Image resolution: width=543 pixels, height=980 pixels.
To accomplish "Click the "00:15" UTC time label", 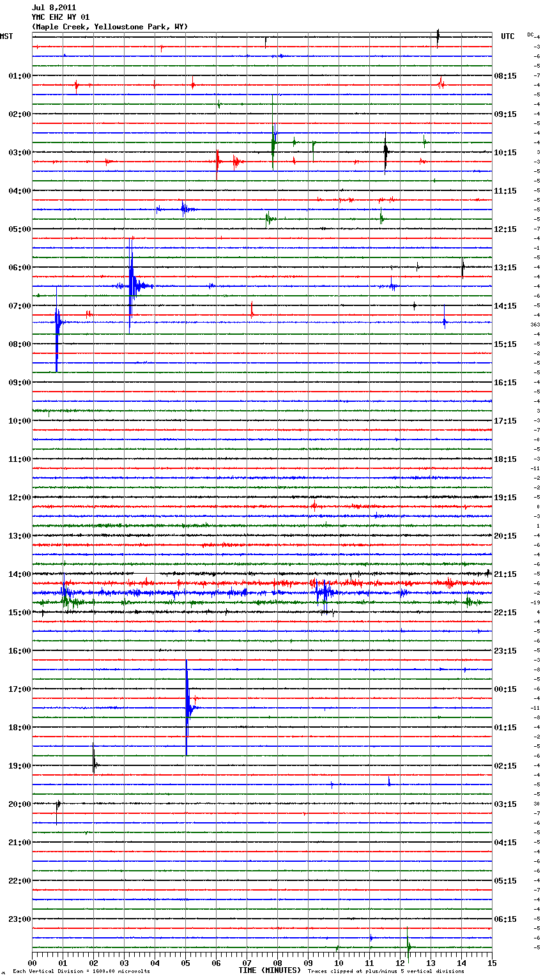I will coord(505,689).
